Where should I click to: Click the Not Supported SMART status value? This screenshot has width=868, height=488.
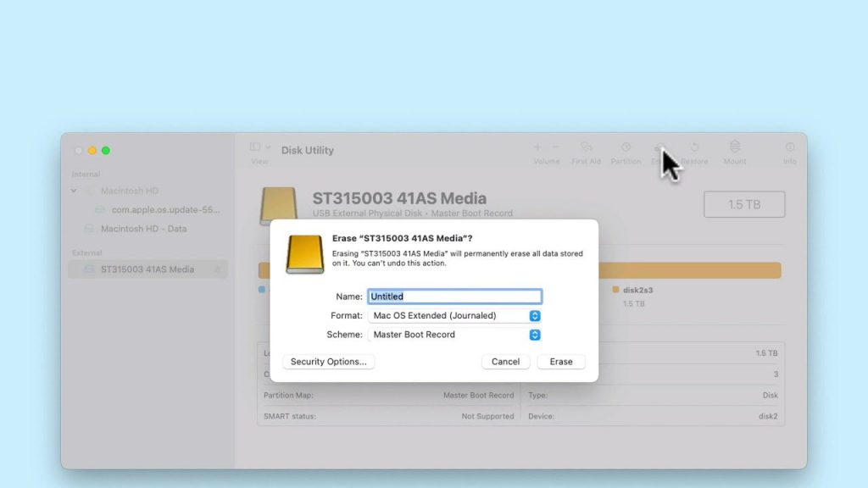pos(487,416)
